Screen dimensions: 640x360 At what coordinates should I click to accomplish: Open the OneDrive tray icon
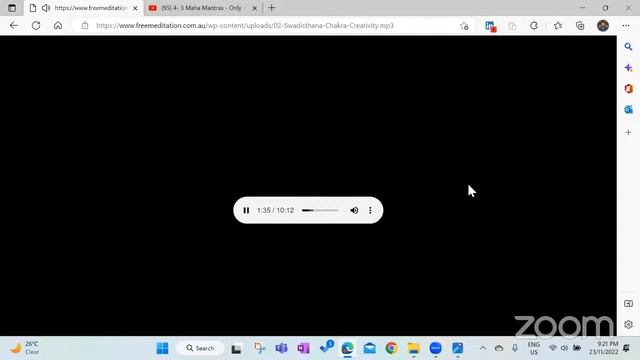tap(499, 348)
